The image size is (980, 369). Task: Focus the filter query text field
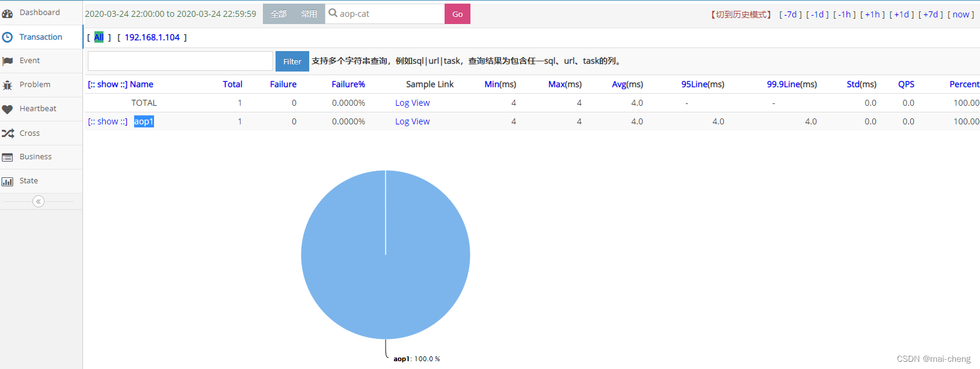coord(180,61)
